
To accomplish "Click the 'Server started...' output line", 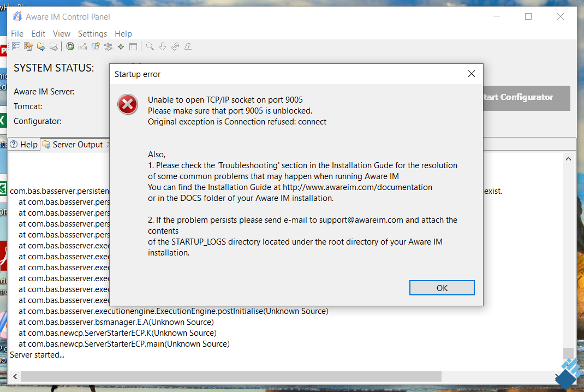I will [37, 355].
